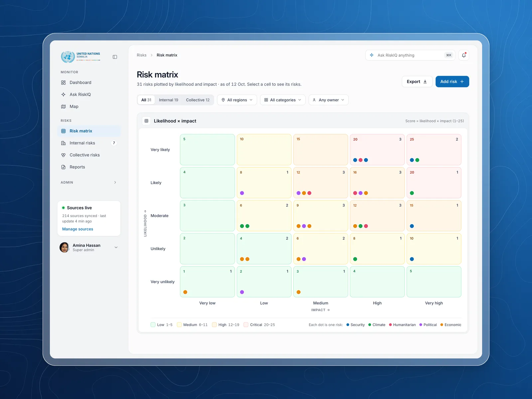Viewport: 532px width, 399px height.
Task: Click the Risk matrix table icon in sidebar
Action: click(64, 131)
